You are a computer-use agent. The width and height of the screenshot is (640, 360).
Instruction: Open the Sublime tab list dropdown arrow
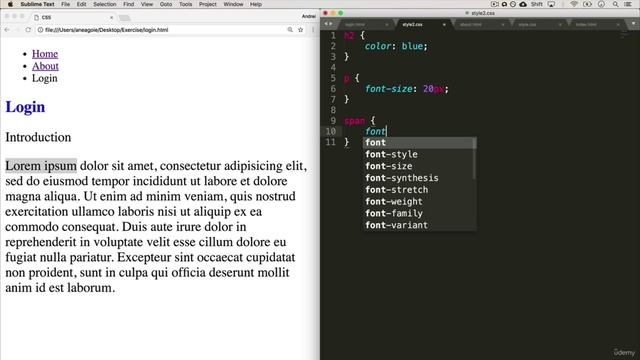point(633,24)
